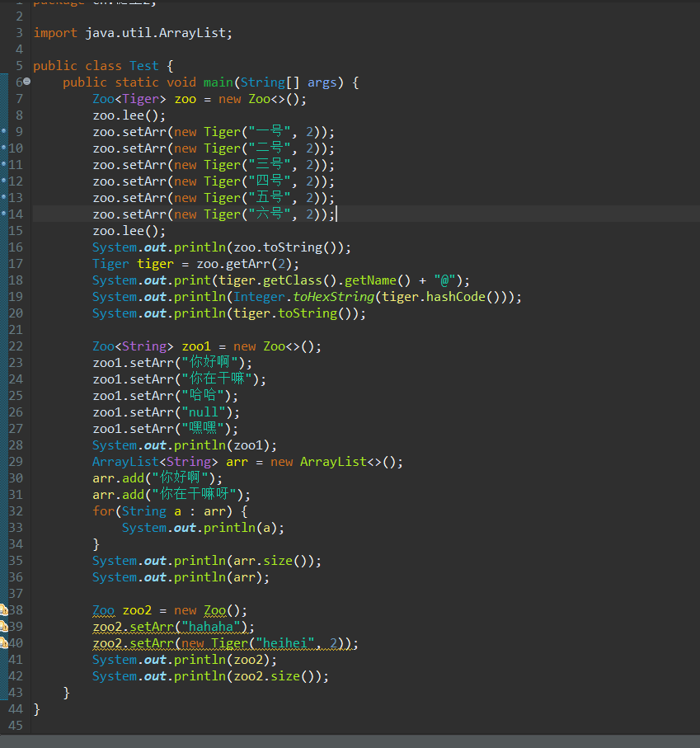The image size is (700, 748).
Task: Click the zoo1.setArr("你在干嘛") line
Action: point(179,379)
